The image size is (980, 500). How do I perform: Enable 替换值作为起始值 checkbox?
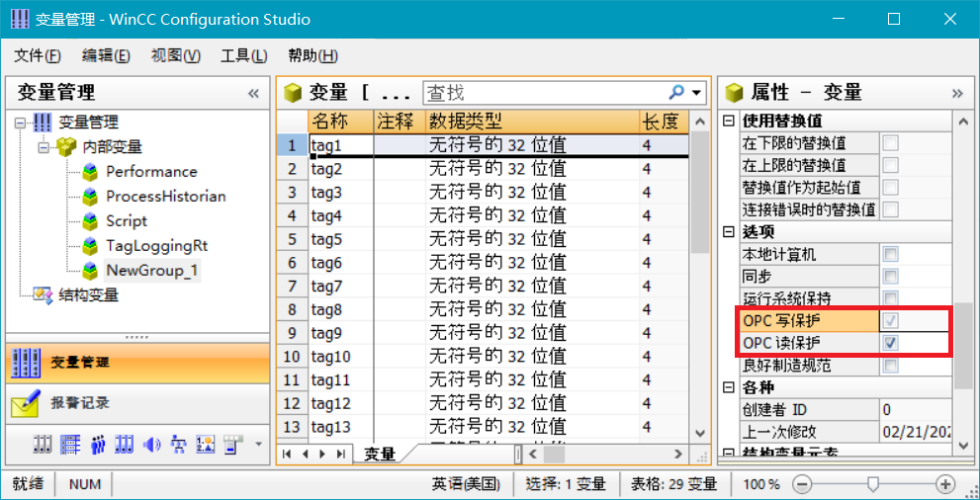click(891, 187)
